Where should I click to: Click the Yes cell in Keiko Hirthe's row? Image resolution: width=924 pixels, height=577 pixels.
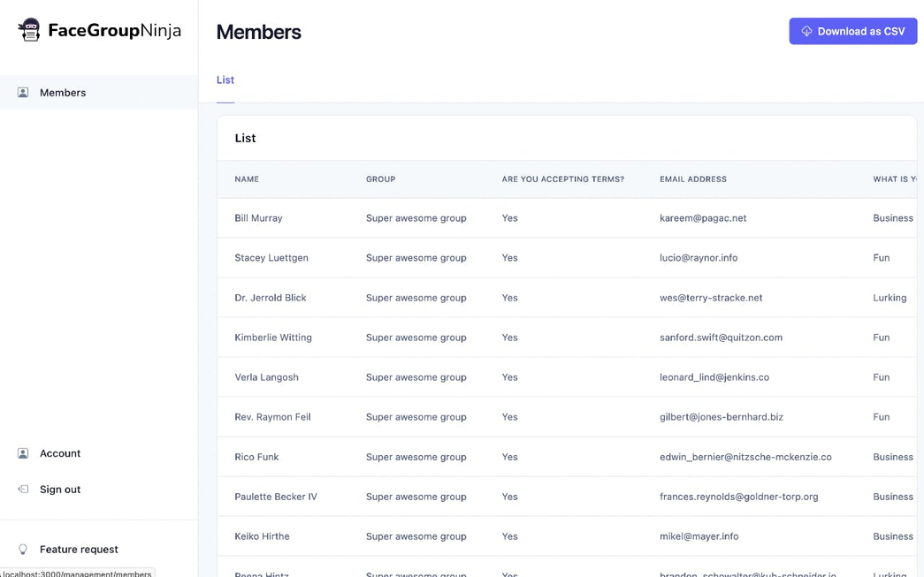(509, 536)
